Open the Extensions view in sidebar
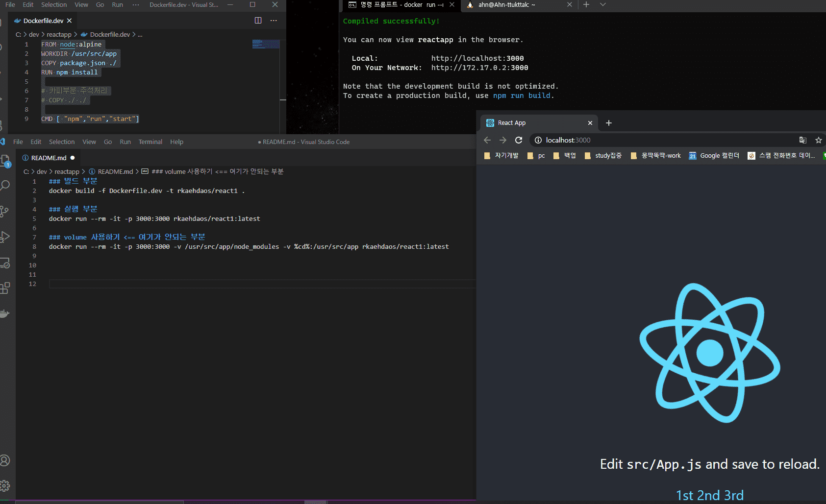Image resolution: width=826 pixels, height=504 pixels. (5, 288)
